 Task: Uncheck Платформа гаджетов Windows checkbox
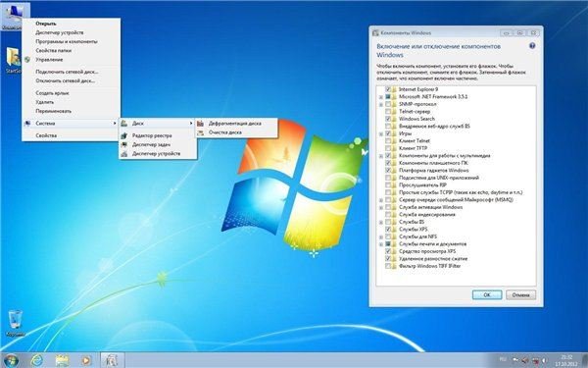point(388,170)
